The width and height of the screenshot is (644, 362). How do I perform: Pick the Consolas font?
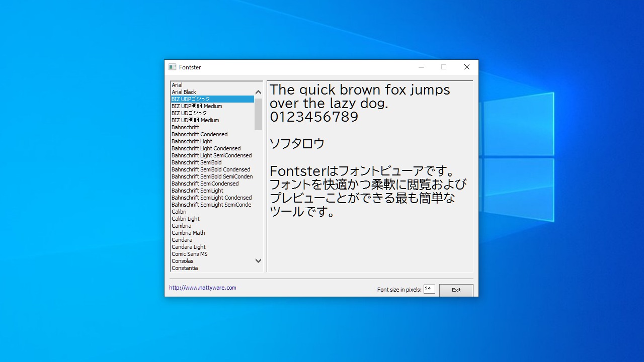212,261
